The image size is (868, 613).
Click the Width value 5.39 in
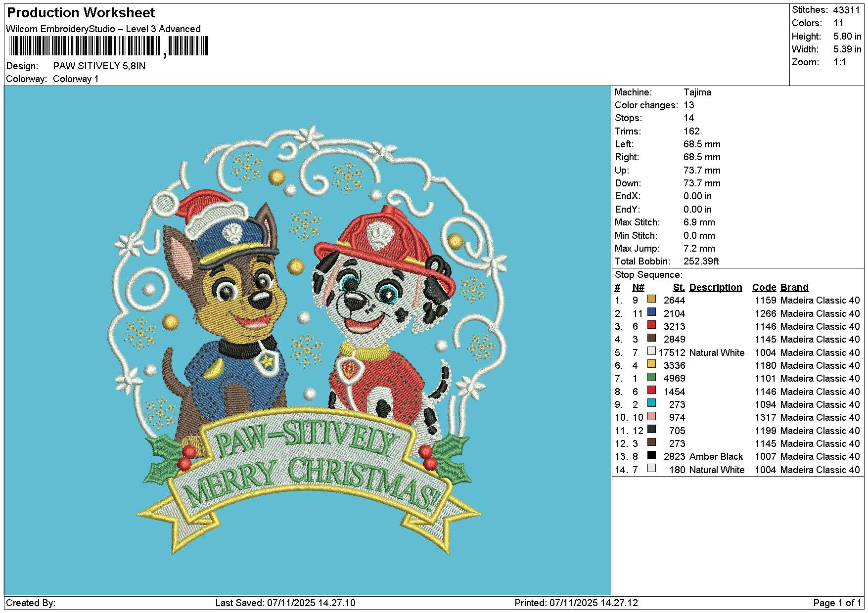[847, 49]
